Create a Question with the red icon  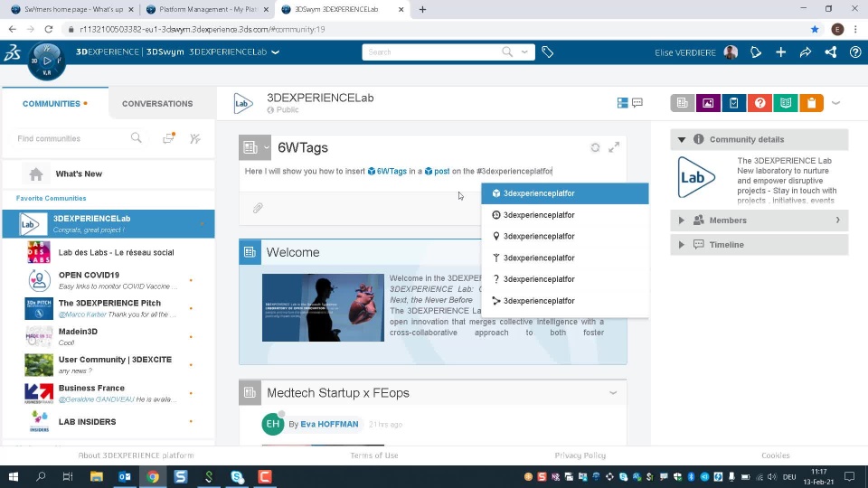click(759, 103)
